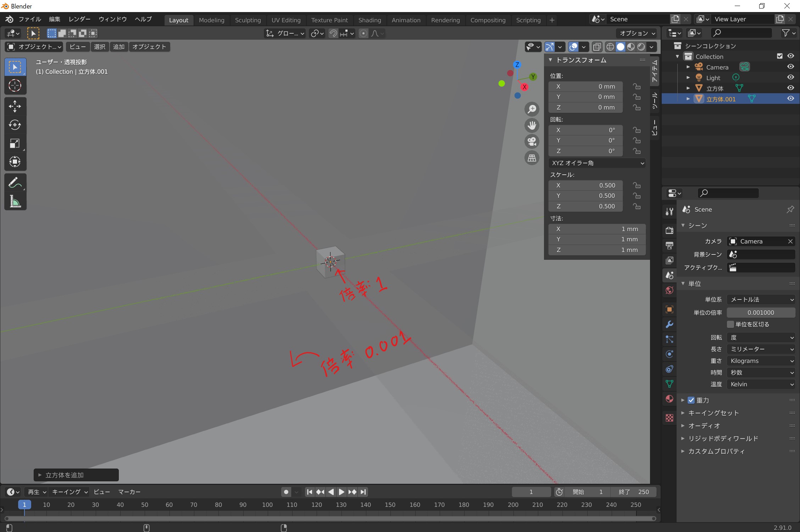This screenshot has height=532, width=800.
Task: Open the Modifier properties wrench tab
Action: click(670, 324)
